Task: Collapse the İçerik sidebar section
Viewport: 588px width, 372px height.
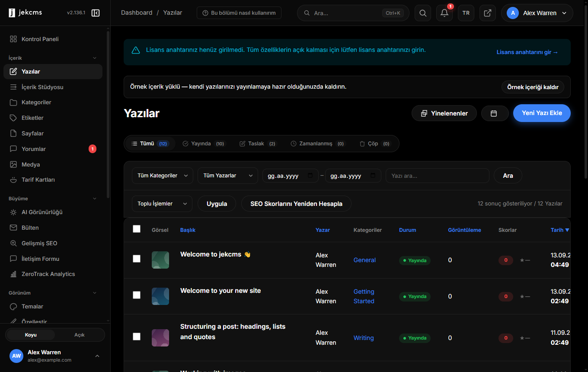Action: click(x=95, y=58)
